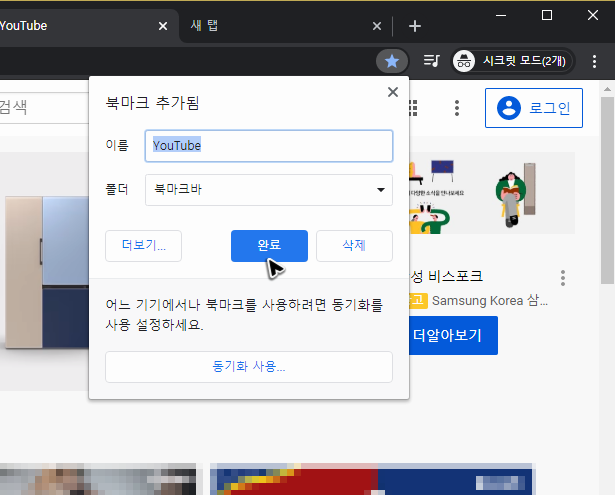Close the YouTube tab
Viewport: 615px width, 495px height.
[163, 26]
